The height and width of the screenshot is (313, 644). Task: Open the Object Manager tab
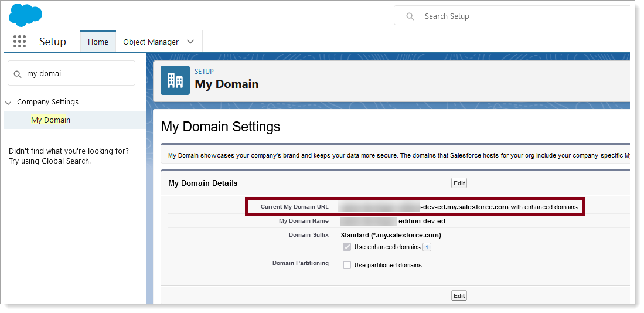coord(151,42)
